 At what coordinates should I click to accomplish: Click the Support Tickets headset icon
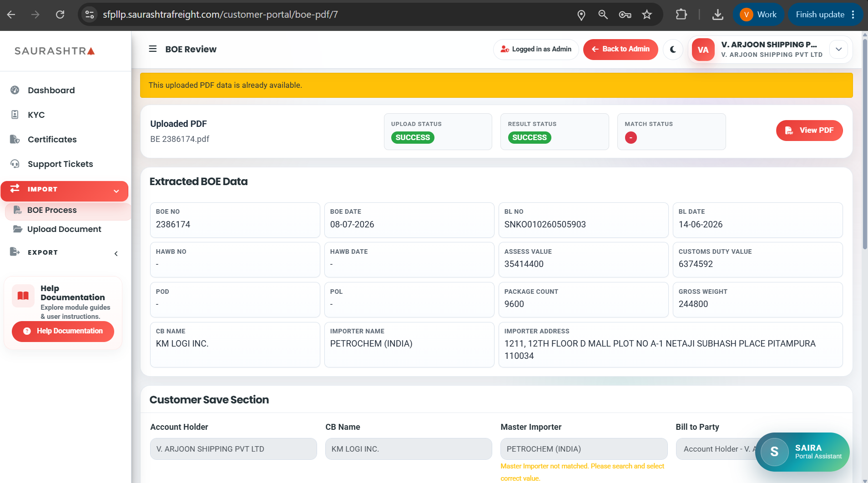tap(15, 164)
